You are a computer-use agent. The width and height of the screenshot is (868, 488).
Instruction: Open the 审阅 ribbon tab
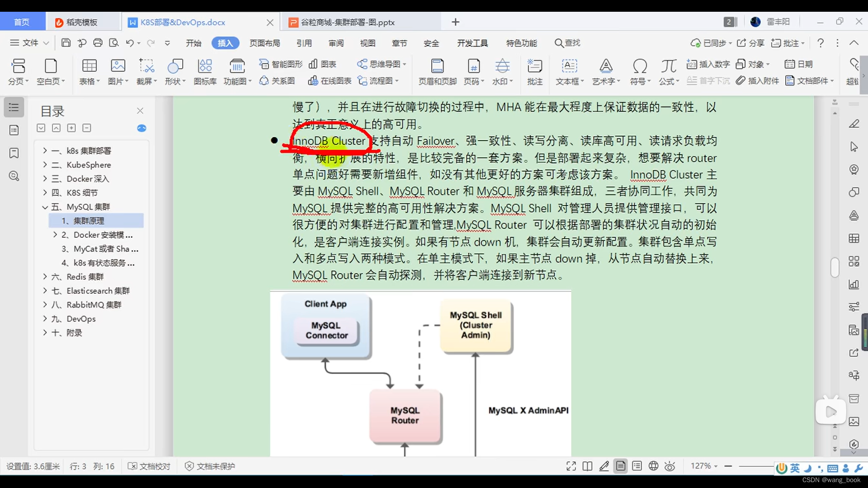pyautogui.click(x=336, y=43)
